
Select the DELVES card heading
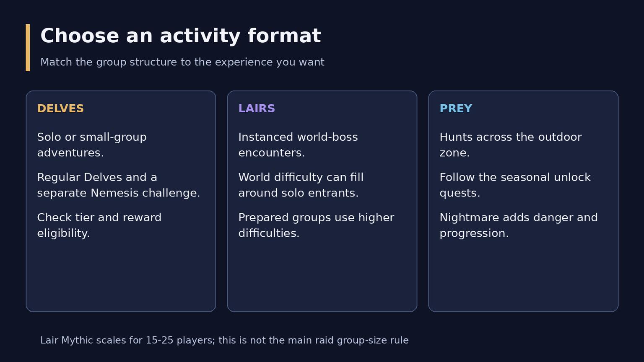(x=60, y=109)
